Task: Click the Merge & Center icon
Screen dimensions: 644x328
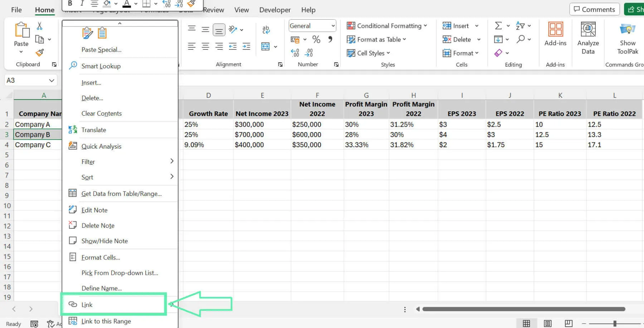Action: tap(265, 46)
